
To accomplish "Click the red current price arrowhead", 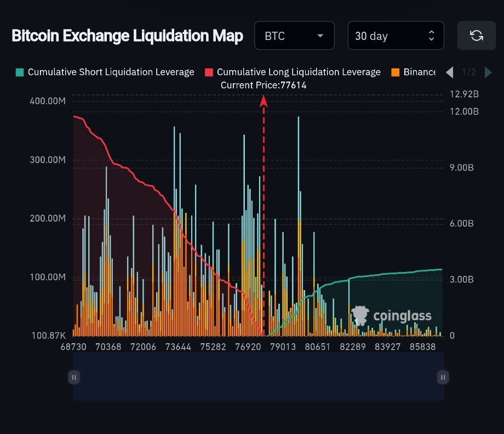I will tap(264, 101).
